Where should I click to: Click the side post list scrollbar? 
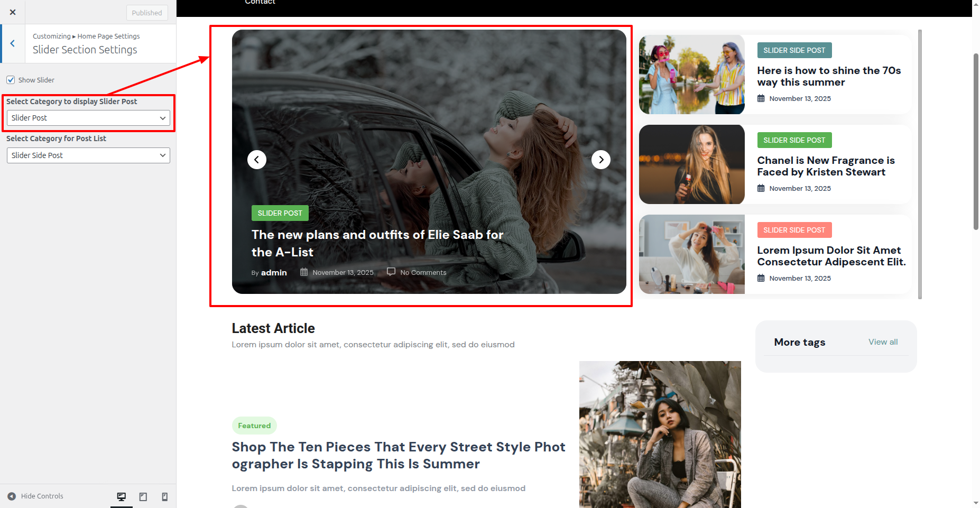click(x=920, y=164)
